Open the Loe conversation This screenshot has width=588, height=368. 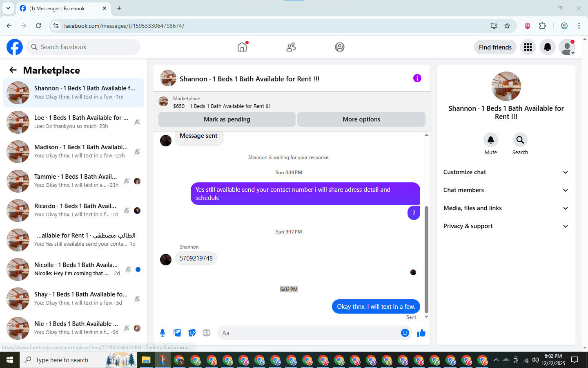[73, 122]
